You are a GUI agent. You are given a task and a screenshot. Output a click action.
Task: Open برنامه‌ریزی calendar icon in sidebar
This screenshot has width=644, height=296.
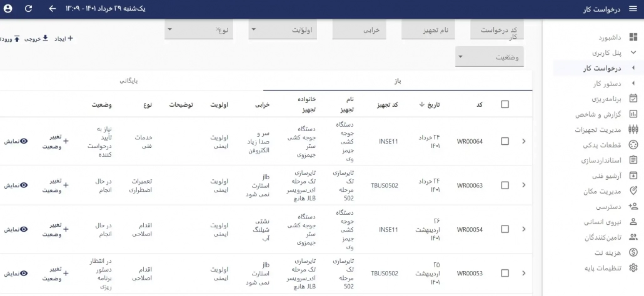click(633, 99)
